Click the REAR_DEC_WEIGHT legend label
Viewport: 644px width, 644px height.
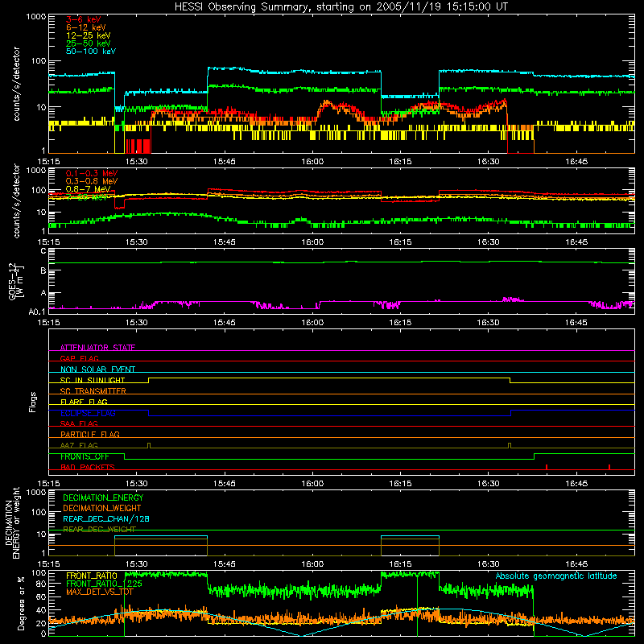point(99,529)
